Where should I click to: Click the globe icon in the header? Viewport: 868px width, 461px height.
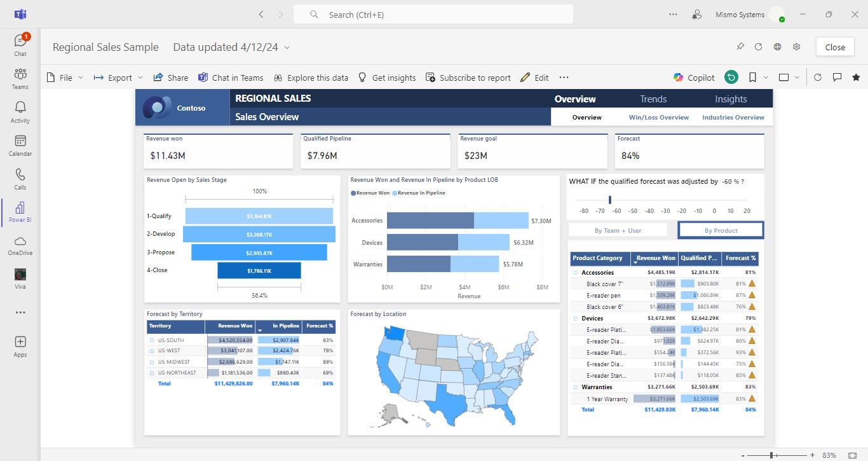[x=777, y=47]
